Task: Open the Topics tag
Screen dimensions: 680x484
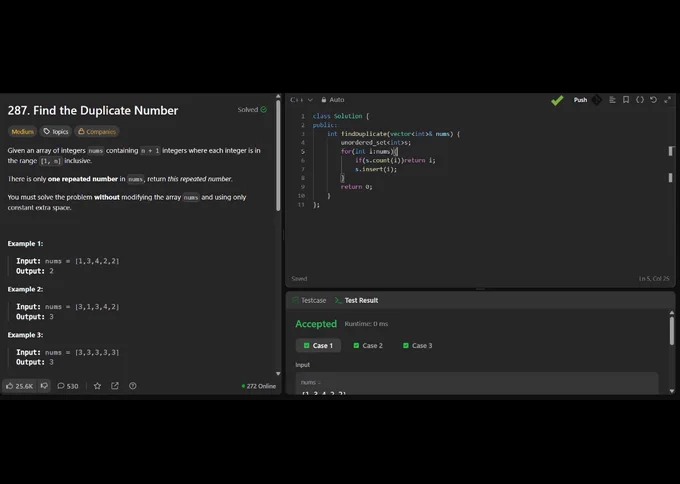Action: pos(56,131)
